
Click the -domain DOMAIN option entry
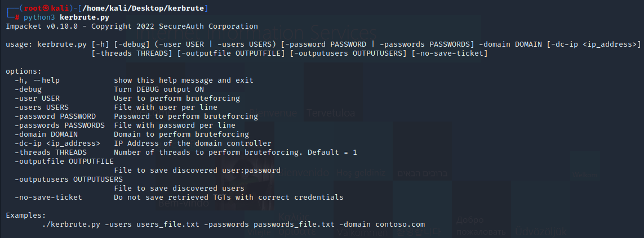[46, 134]
